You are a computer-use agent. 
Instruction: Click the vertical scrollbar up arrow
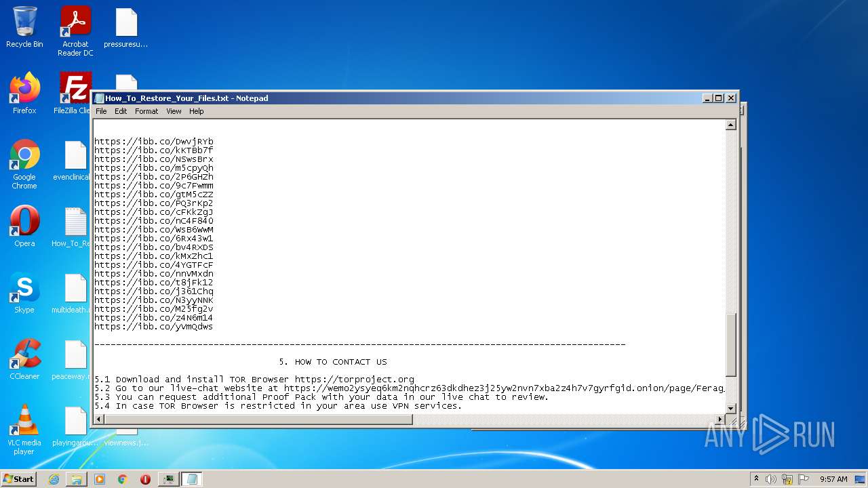pos(731,125)
